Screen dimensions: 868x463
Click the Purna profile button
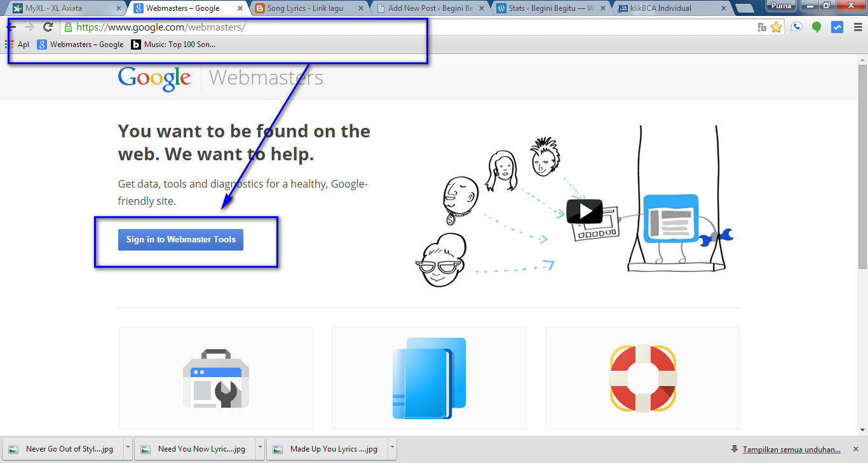781,6
